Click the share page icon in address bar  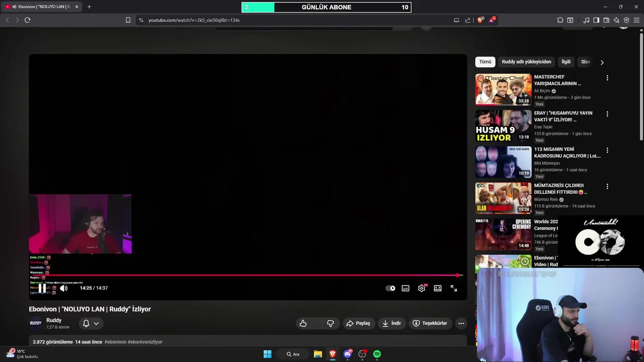click(x=468, y=20)
